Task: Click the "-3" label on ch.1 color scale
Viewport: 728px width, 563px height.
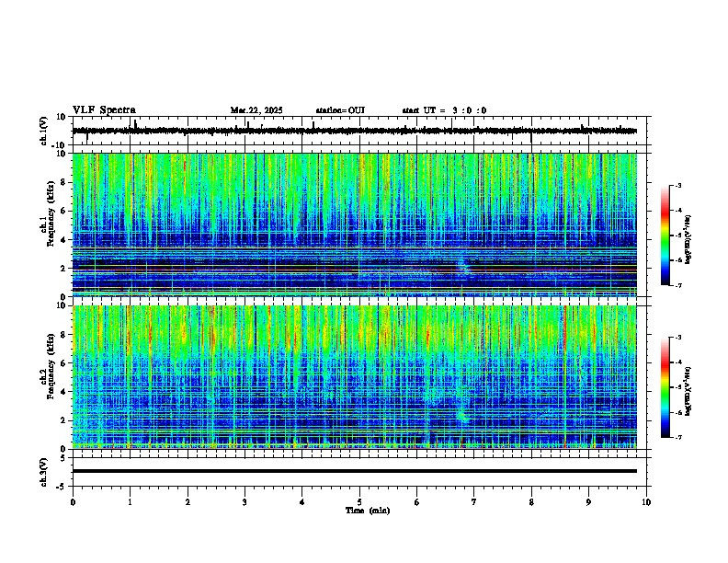Action: coord(677,185)
